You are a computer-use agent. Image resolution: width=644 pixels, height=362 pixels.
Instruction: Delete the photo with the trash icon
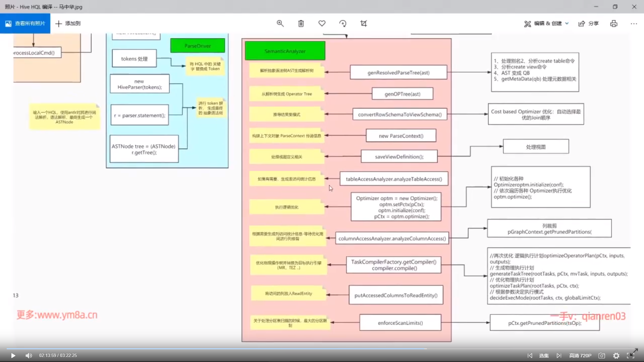tap(301, 23)
